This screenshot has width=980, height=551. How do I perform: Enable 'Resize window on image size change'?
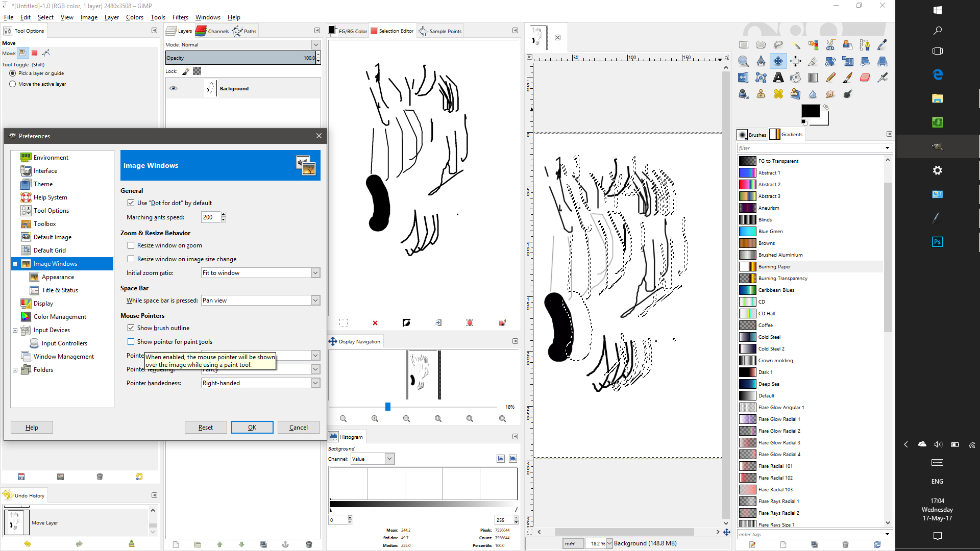131,259
